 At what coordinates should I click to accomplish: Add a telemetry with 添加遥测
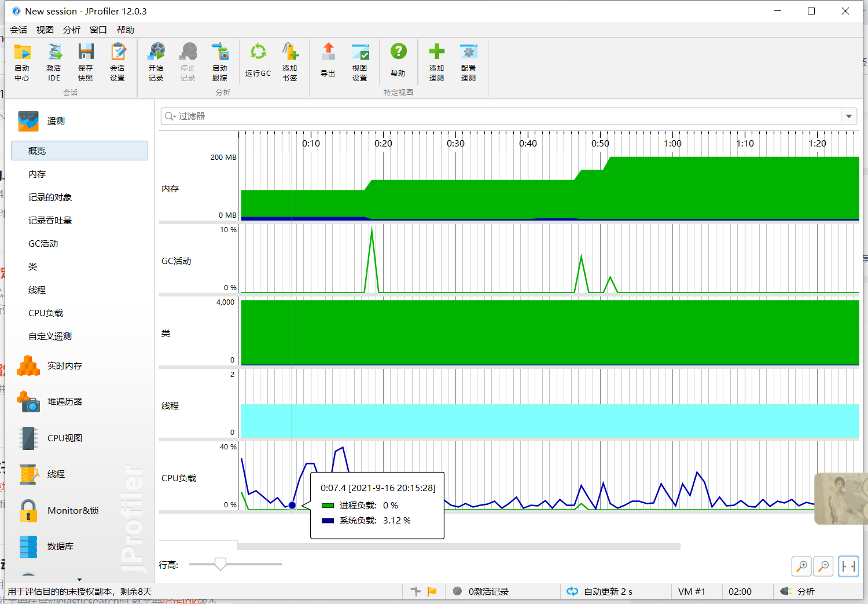point(437,62)
